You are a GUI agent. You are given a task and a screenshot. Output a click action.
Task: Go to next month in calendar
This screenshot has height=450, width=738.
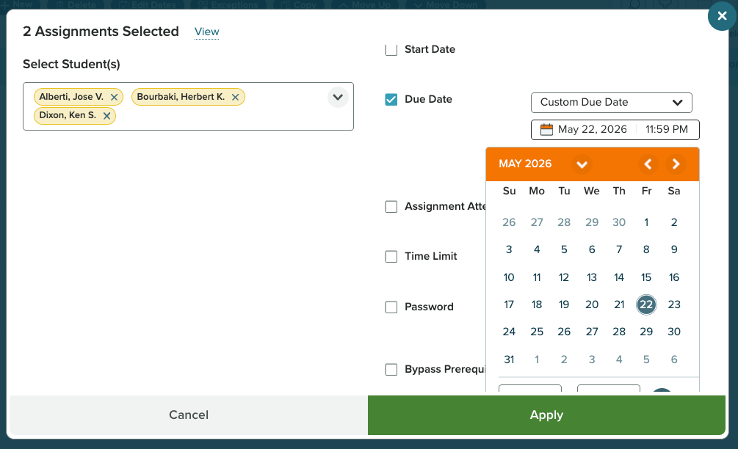[676, 164]
